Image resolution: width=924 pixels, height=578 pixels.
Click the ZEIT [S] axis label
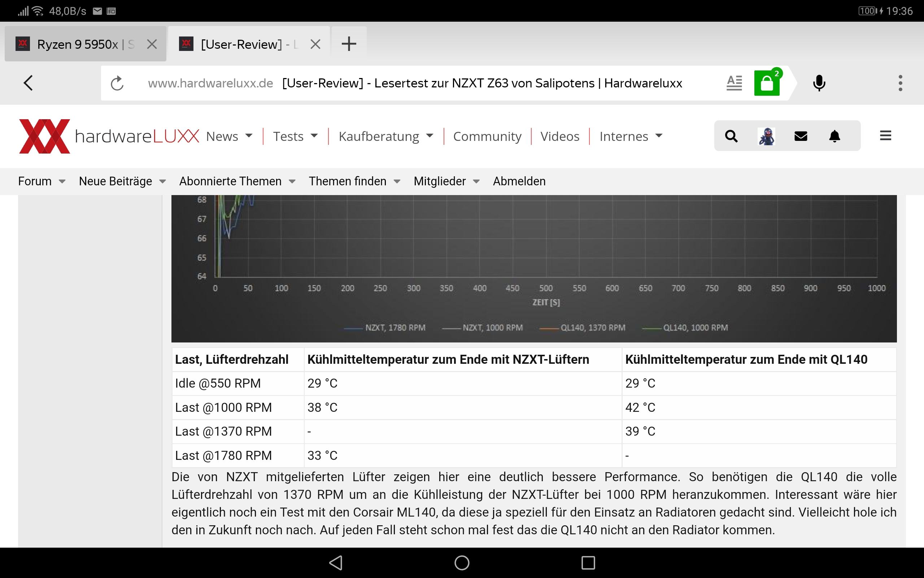pyautogui.click(x=546, y=302)
